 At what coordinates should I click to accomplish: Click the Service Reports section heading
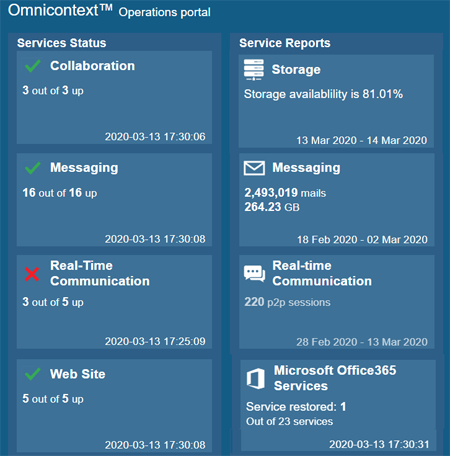tap(285, 43)
